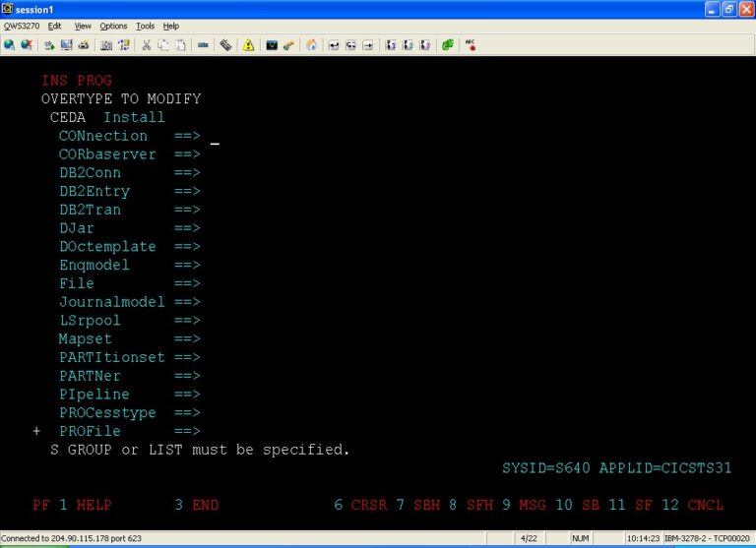Click the Paste clipboard icon

(180, 45)
